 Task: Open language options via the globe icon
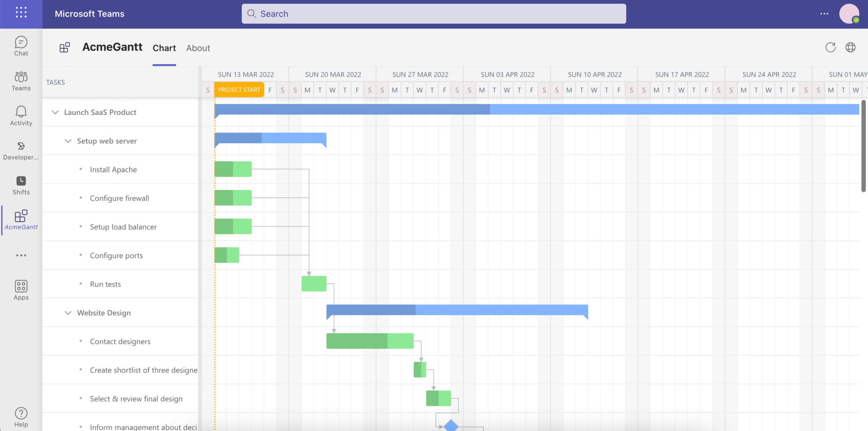(x=851, y=47)
